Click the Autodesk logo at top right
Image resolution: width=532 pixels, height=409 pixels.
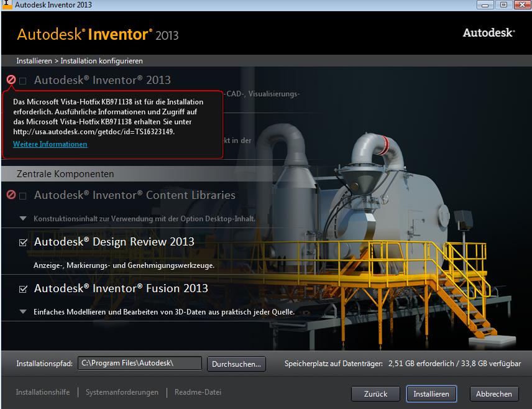(x=488, y=33)
